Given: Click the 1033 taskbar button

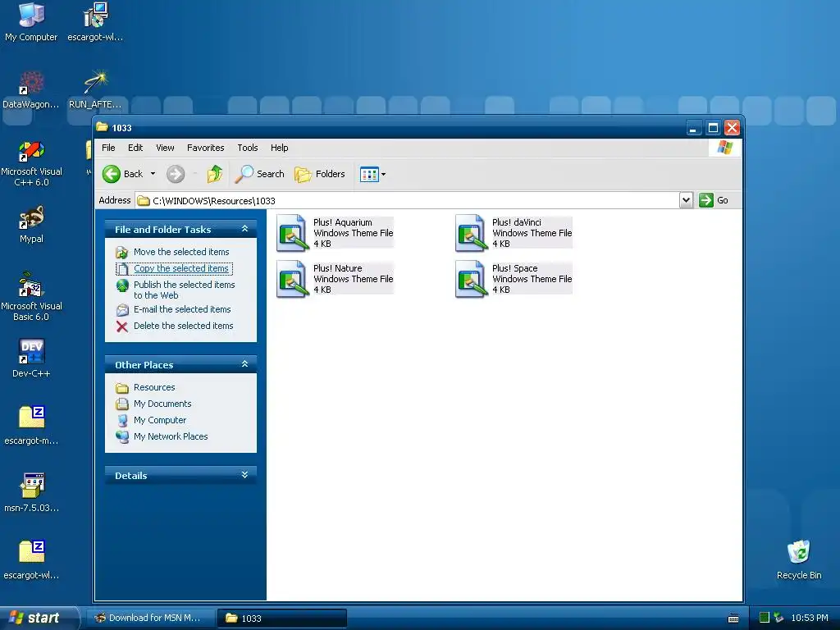Looking at the screenshot, I should pyautogui.click(x=282, y=619).
